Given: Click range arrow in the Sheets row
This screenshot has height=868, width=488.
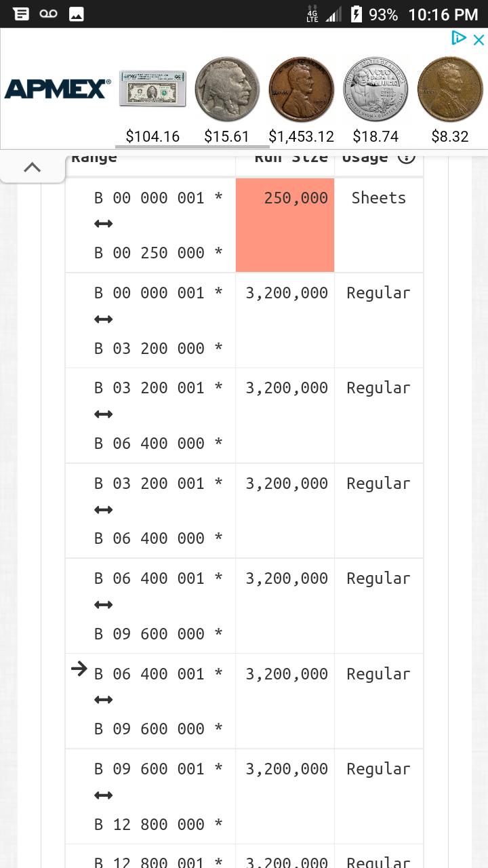Looking at the screenshot, I should click(103, 224).
